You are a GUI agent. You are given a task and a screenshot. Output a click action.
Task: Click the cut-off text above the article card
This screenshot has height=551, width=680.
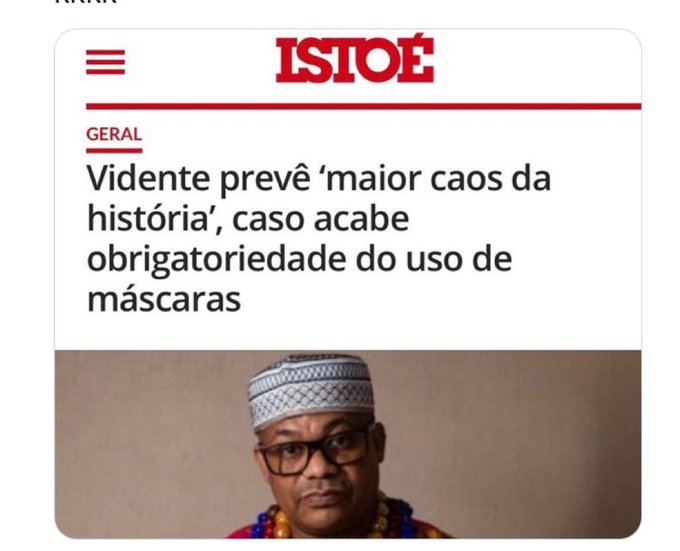tap(86, 2)
